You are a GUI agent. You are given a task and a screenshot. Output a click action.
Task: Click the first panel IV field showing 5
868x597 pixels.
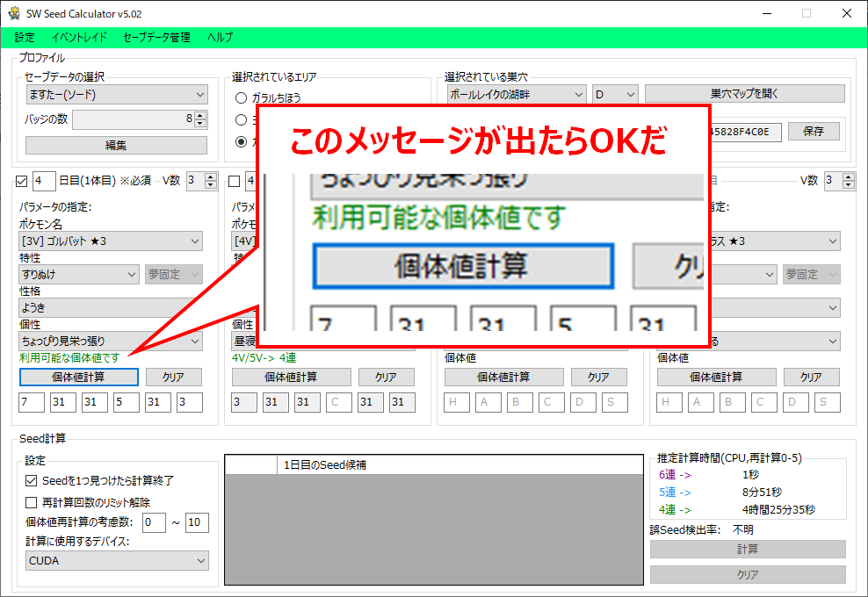(127, 402)
